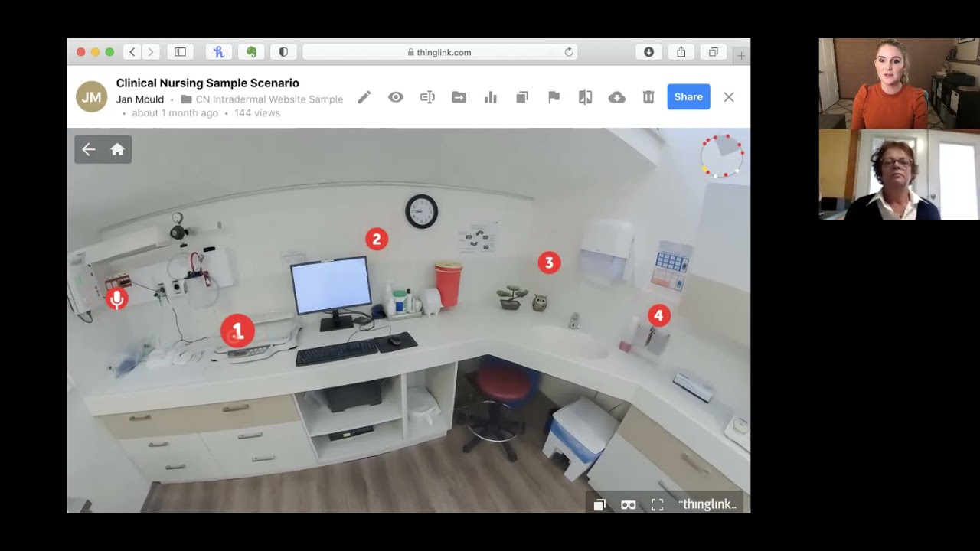
Task: Click the stacked pages icon near thinglink logo
Action: (599, 504)
